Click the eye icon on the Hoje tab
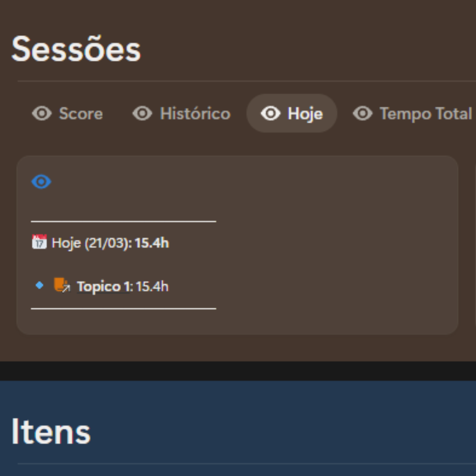The image size is (476, 476). pos(270,114)
